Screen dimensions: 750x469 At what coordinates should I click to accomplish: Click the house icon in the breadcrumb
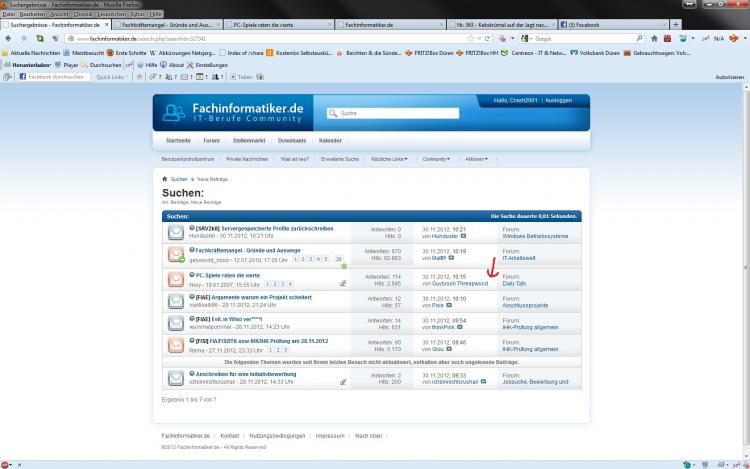click(165, 179)
